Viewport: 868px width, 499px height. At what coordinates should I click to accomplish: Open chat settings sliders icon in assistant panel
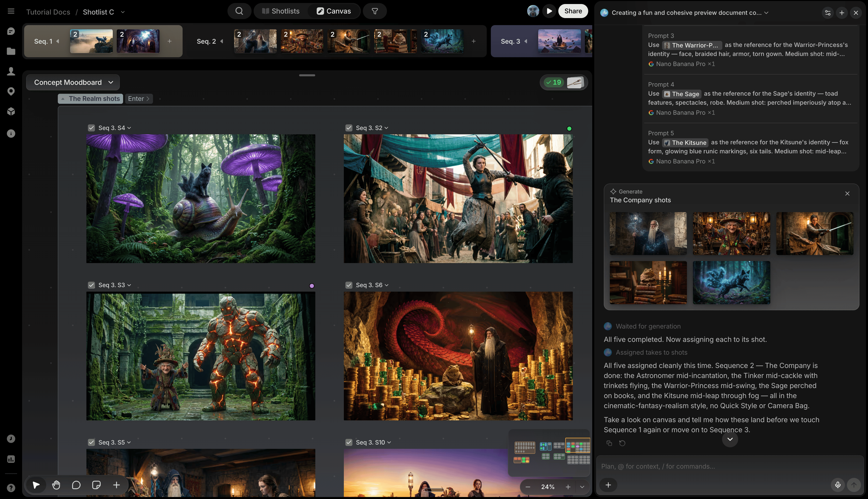828,13
